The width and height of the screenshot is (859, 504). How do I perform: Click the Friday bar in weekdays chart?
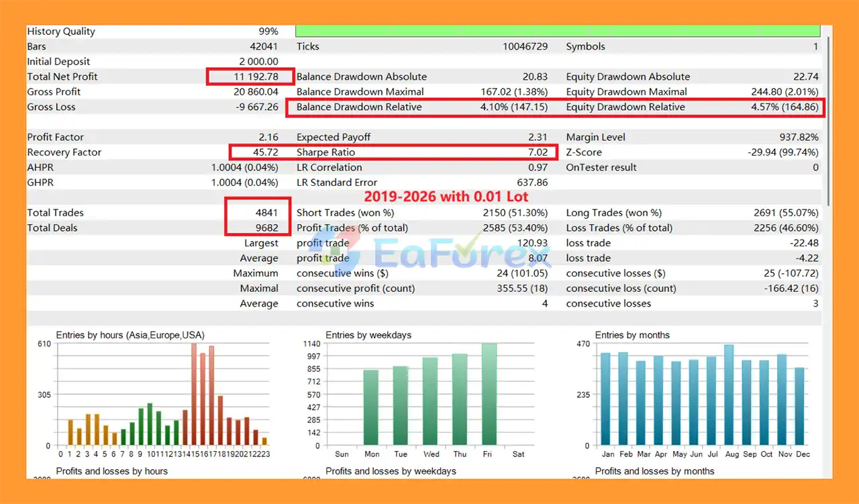489,395
